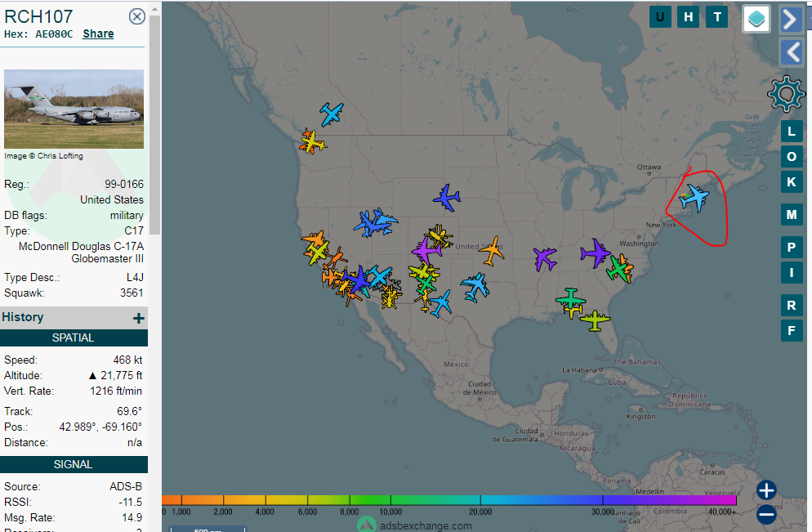
Task: Select the blue aircraft over Wyoming
Action: point(447,198)
